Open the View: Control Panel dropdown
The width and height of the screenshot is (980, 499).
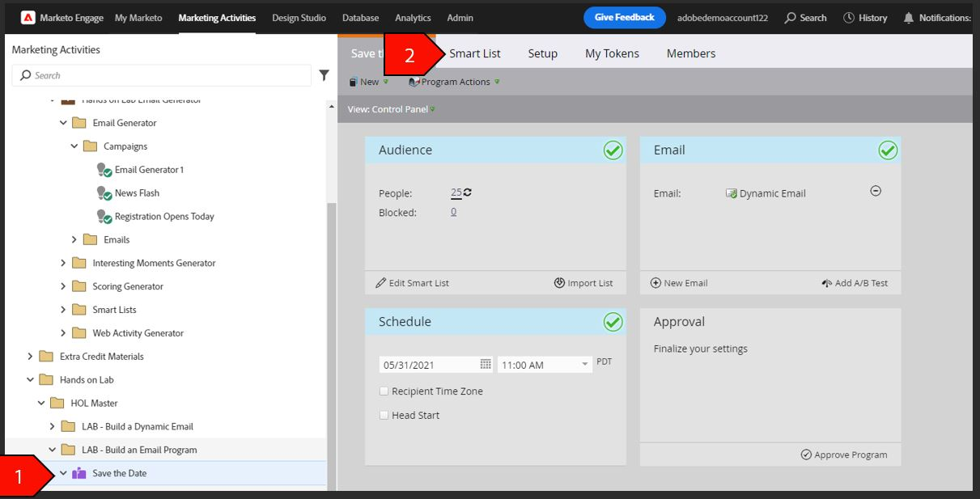tap(391, 109)
